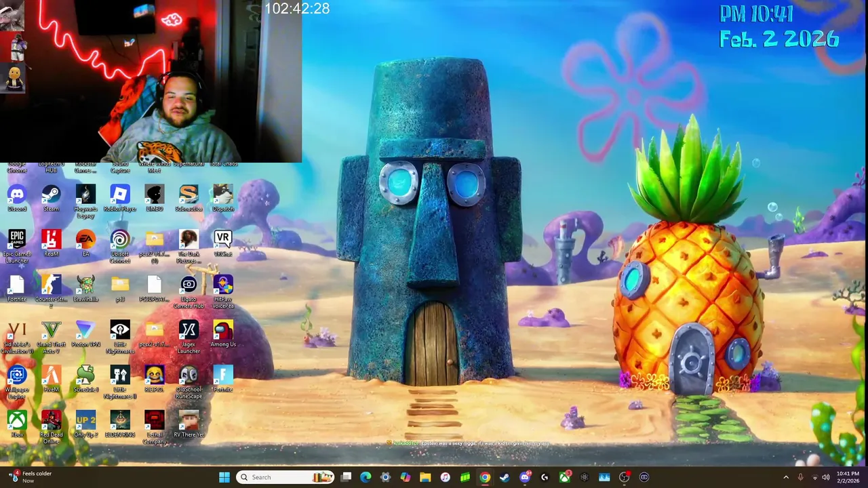Select the R.E.P.O. desktop shortcut

[154, 380]
